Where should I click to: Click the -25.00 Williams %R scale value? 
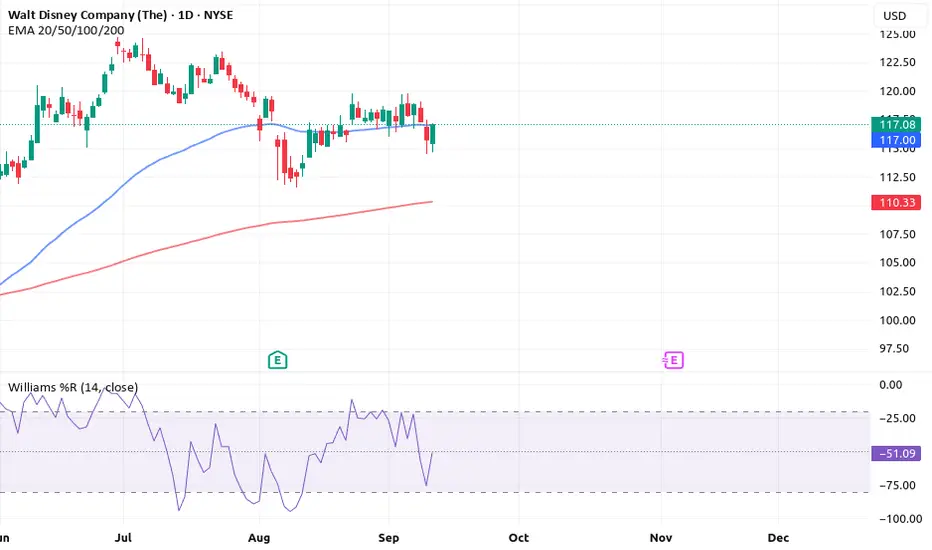tap(898, 419)
